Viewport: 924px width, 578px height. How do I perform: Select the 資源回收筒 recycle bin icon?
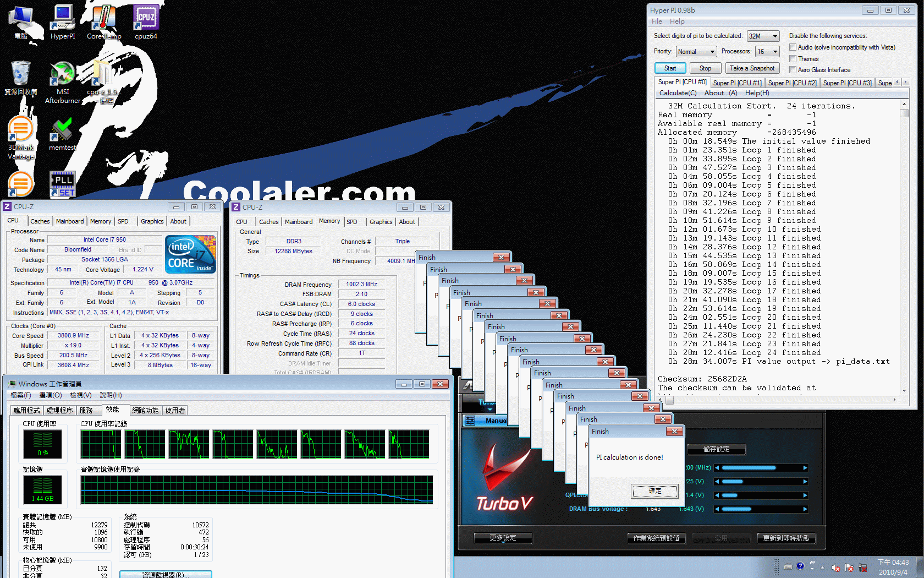click(x=21, y=78)
